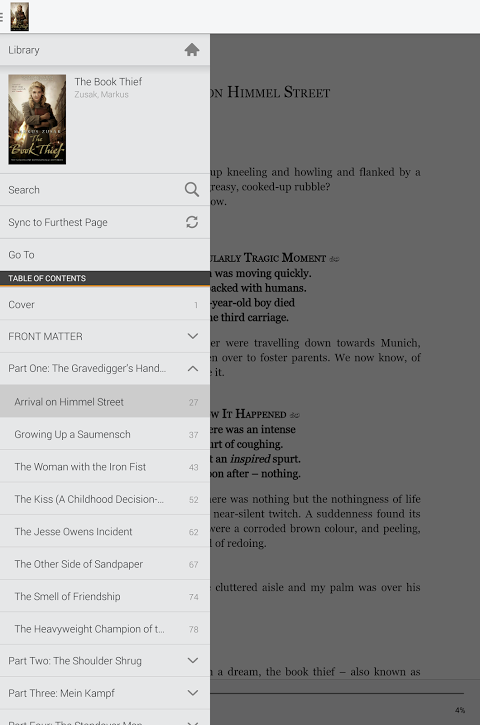
Task: Open The Woman with the Iron Fist
Action: pos(105,467)
